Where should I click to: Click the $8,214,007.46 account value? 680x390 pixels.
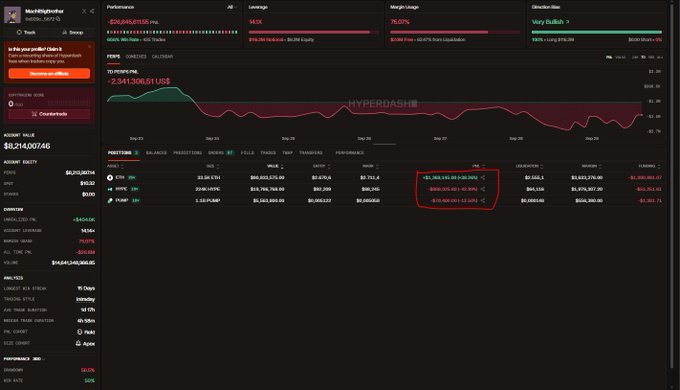(27, 146)
